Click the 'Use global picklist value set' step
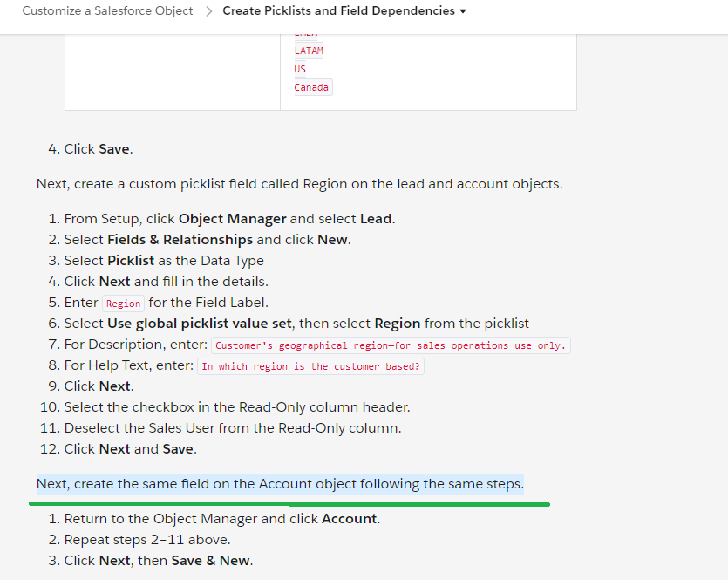Image resolution: width=728 pixels, height=580 pixels. 296,324
